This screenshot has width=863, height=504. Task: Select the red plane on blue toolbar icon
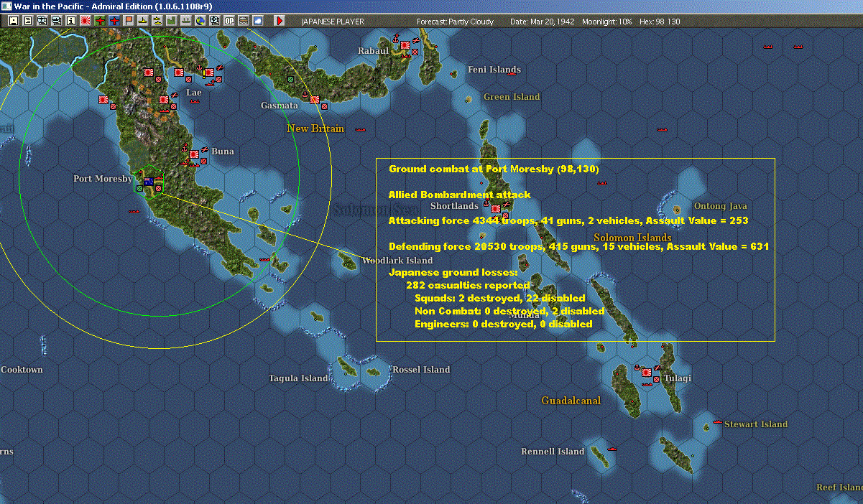[114, 21]
